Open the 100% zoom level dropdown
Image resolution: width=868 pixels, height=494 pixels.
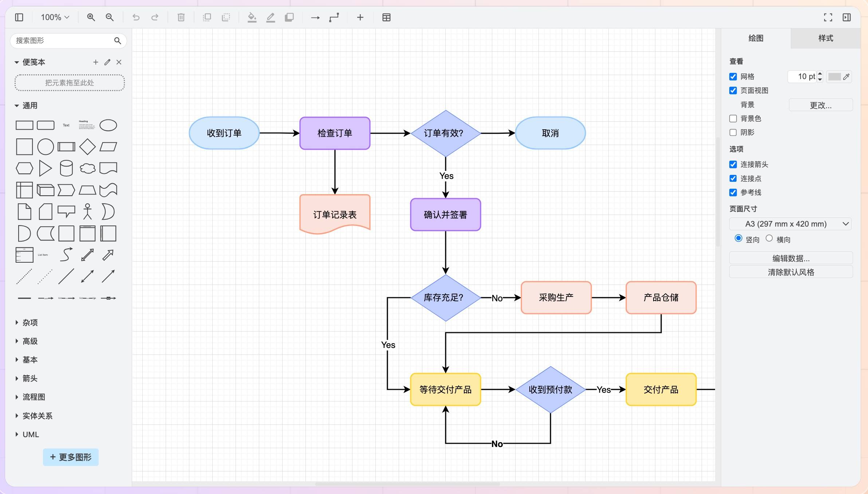click(x=55, y=17)
